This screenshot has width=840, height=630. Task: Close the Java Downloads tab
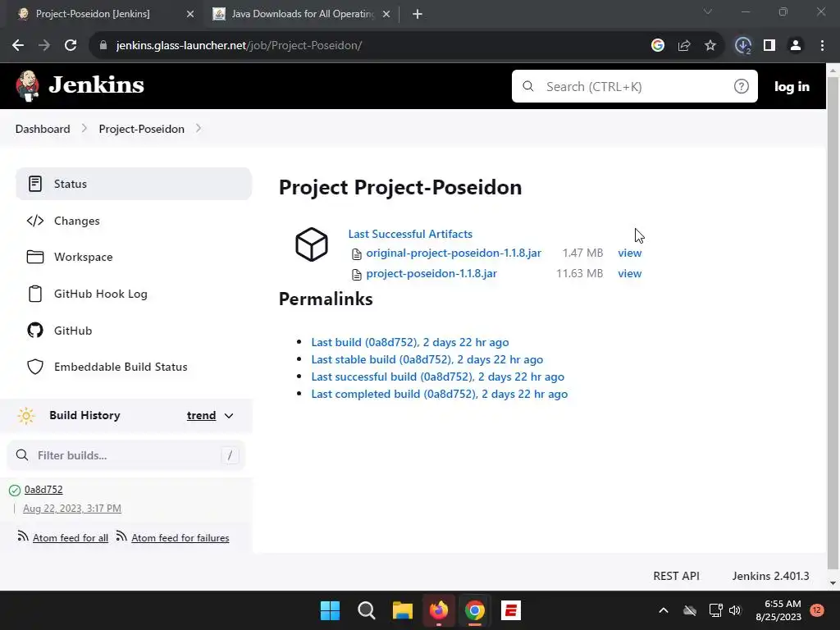pyautogui.click(x=386, y=15)
